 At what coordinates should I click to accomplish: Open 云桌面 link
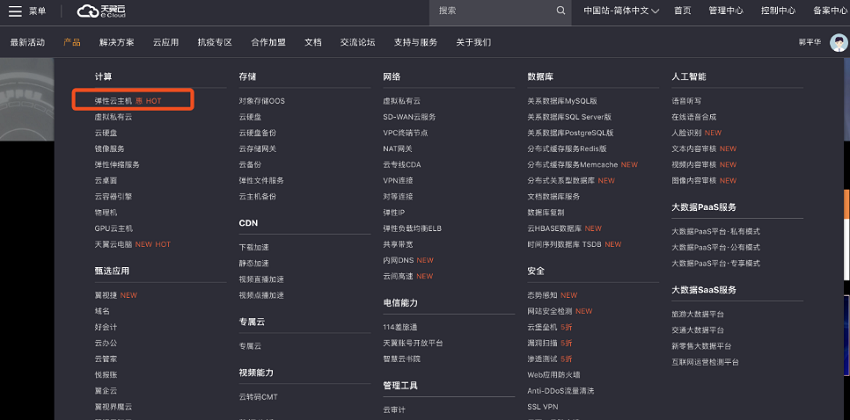pyautogui.click(x=106, y=180)
